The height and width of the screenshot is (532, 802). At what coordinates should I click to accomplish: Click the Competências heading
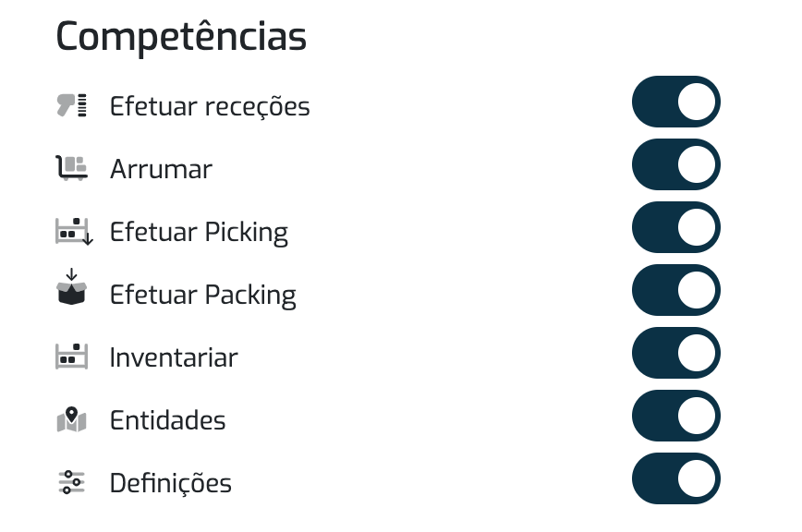pyautogui.click(x=181, y=37)
